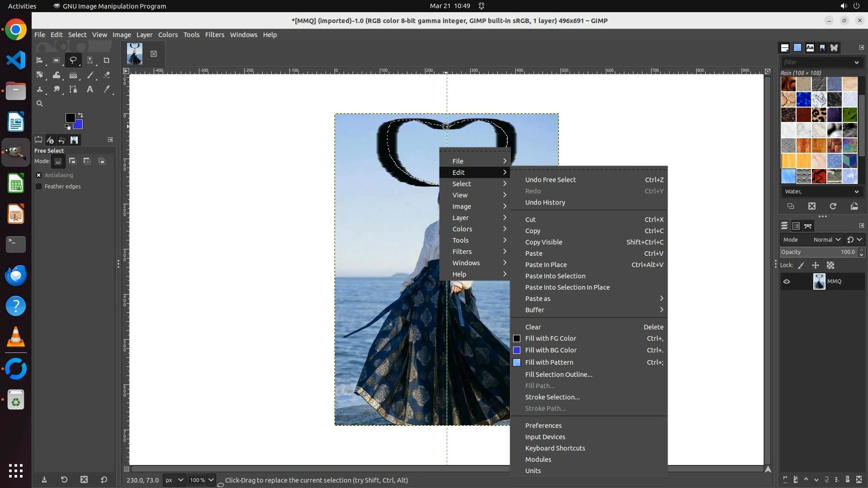This screenshot has height=488, width=868.
Task: Click the Rectangle Select tool
Action: point(57,60)
